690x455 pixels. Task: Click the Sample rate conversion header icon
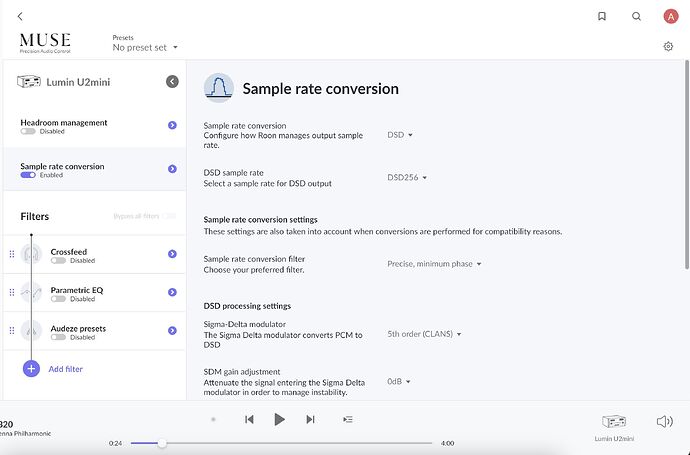[x=219, y=88]
